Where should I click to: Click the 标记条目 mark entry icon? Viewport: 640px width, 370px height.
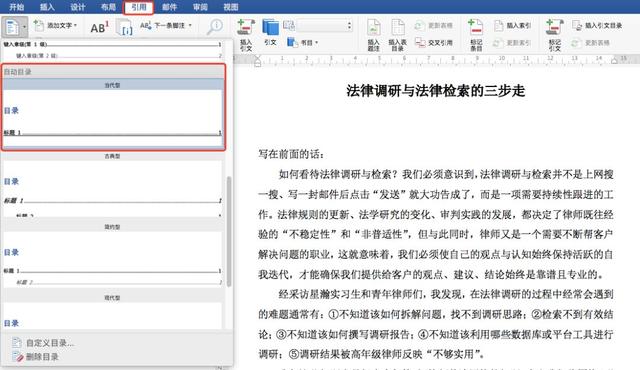coord(476,35)
